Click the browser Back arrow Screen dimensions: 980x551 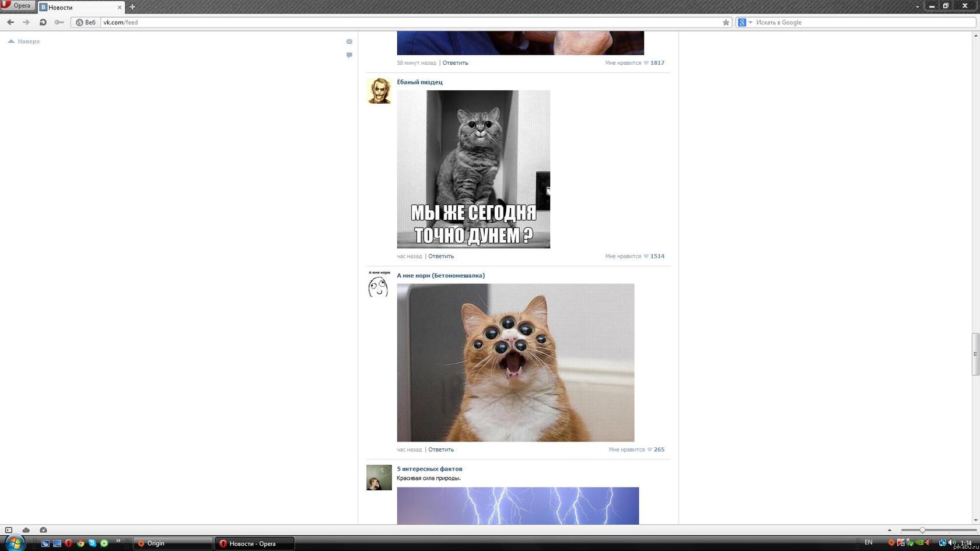[x=10, y=22]
